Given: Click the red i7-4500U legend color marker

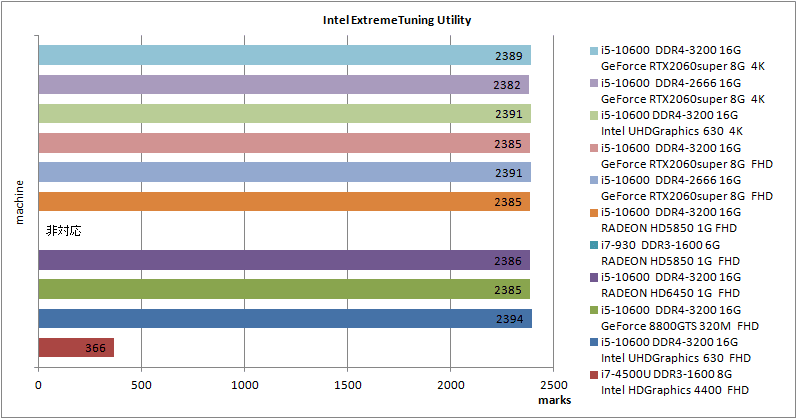Looking at the screenshot, I should 594,373.
